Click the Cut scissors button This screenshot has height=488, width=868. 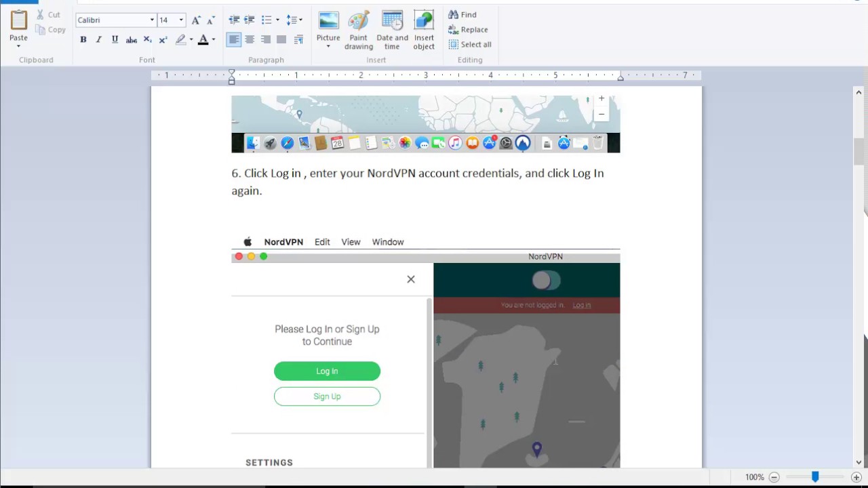[47, 14]
